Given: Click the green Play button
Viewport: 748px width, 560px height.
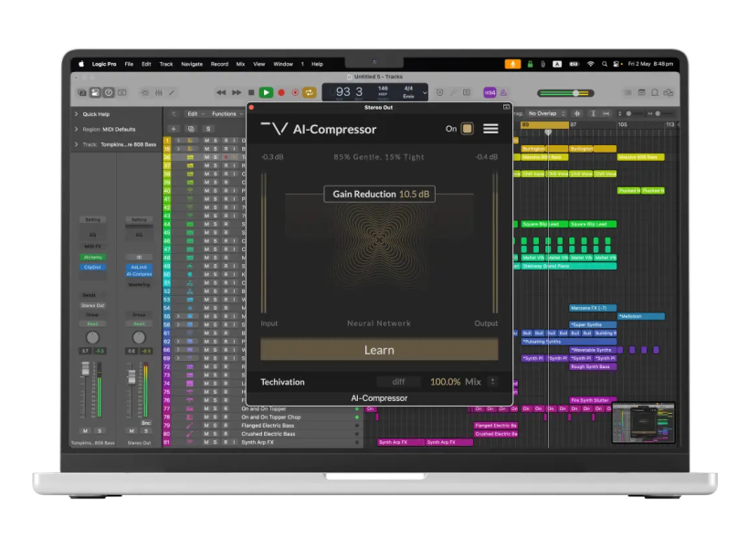Looking at the screenshot, I should click(x=266, y=92).
